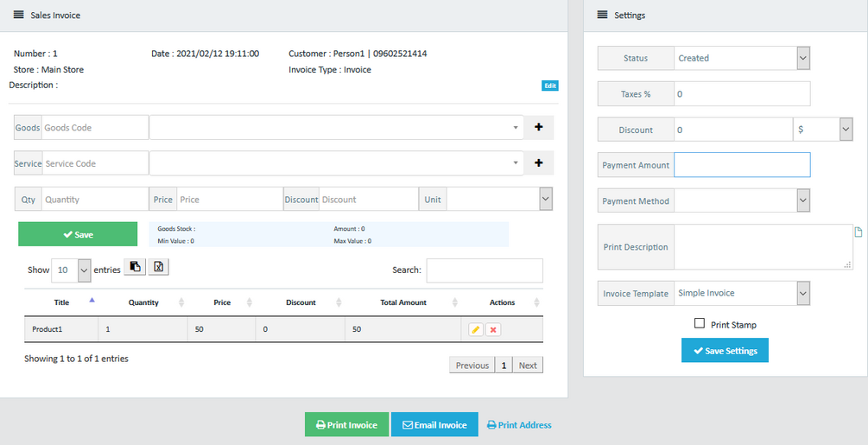Click the Save Settings button
Image resolution: width=868 pixels, height=445 pixels.
coord(725,350)
